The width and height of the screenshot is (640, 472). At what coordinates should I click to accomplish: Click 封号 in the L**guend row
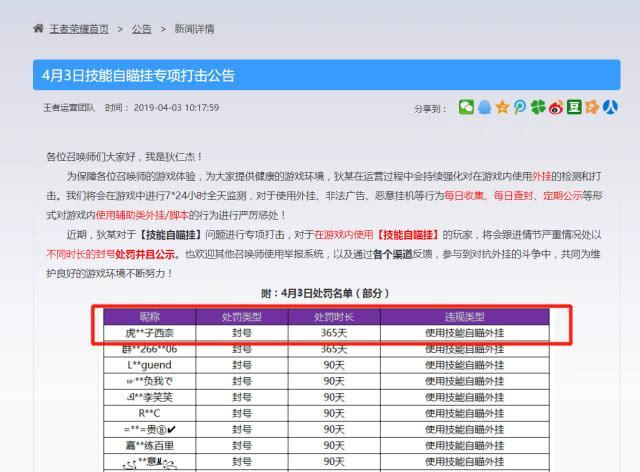[242, 365]
